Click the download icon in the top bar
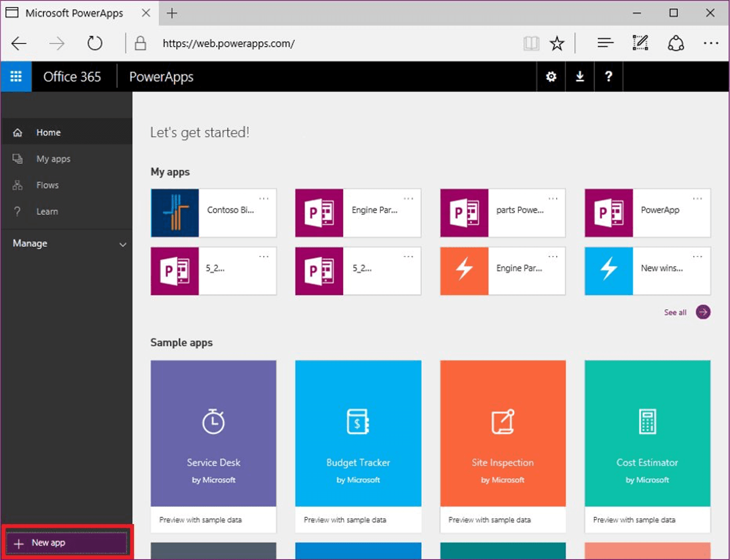The height and width of the screenshot is (560, 730). (580, 76)
